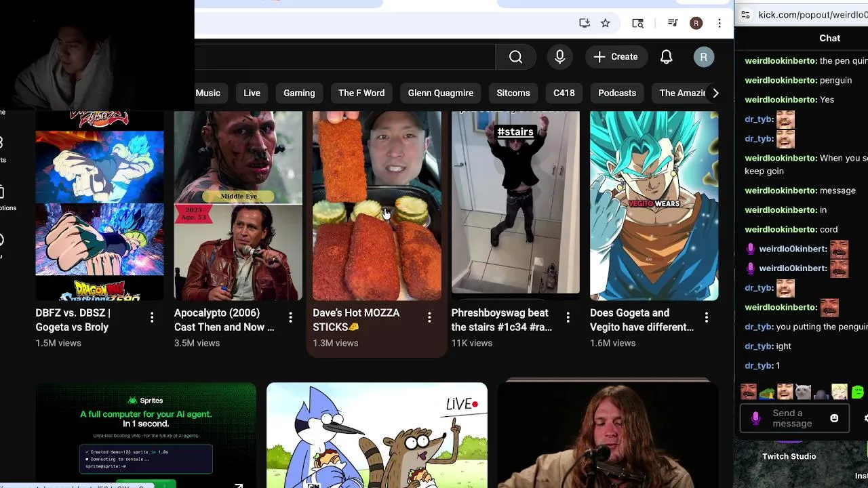This screenshot has height=488, width=868.
Task: Select the Music category chip
Action: pyautogui.click(x=208, y=93)
